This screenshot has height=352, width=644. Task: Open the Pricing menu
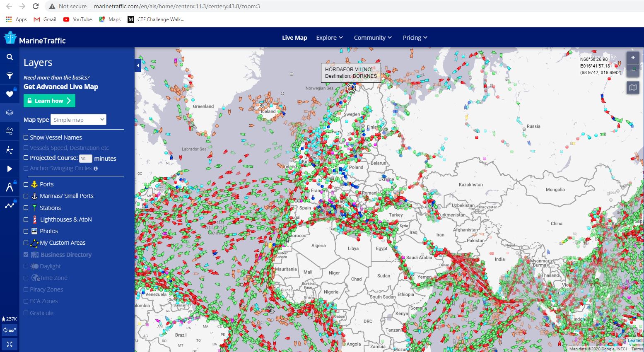[415, 37]
